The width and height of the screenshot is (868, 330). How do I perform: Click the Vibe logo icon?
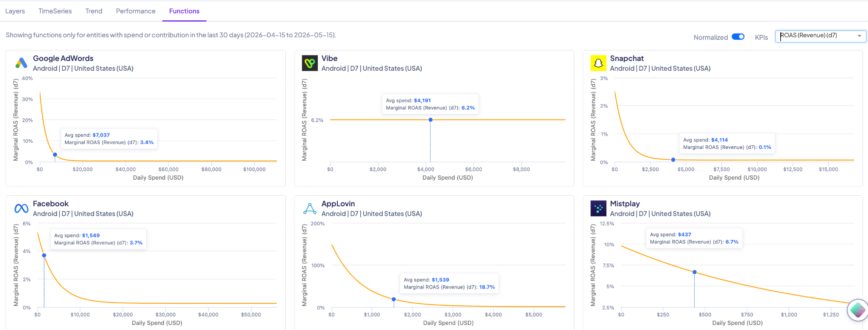point(310,63)
